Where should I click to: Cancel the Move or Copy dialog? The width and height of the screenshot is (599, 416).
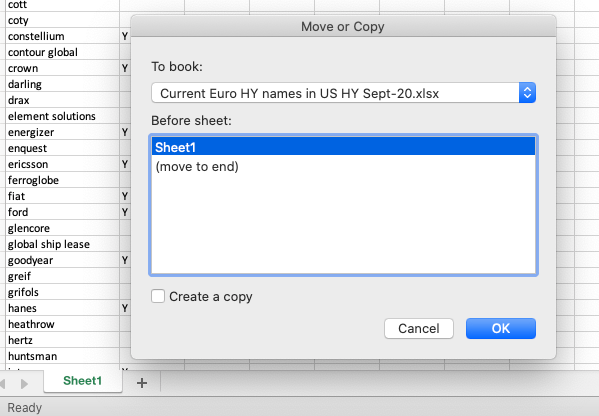pyautogui.click(x=419, y=329)
